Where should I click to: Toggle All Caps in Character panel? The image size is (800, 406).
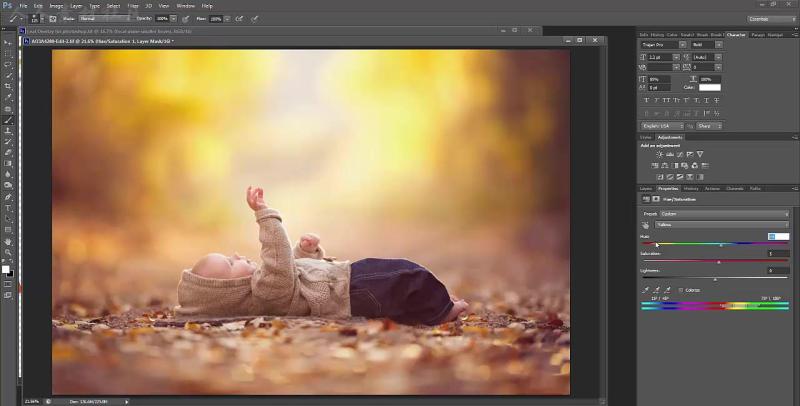tap(666, 100)
